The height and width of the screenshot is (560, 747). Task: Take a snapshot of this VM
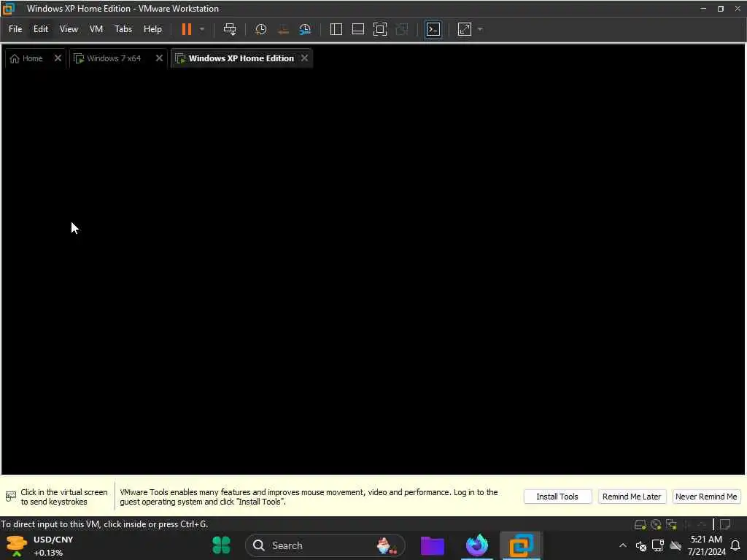click(260, 29)
